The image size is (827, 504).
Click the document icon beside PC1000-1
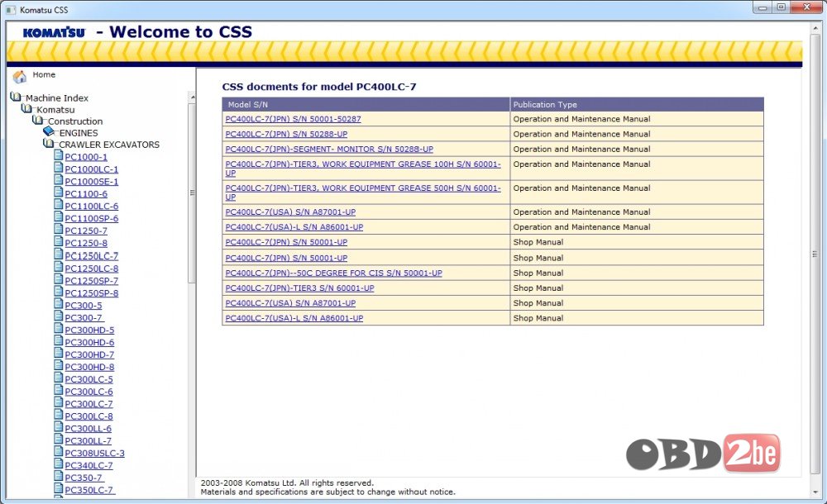[59, 155]
